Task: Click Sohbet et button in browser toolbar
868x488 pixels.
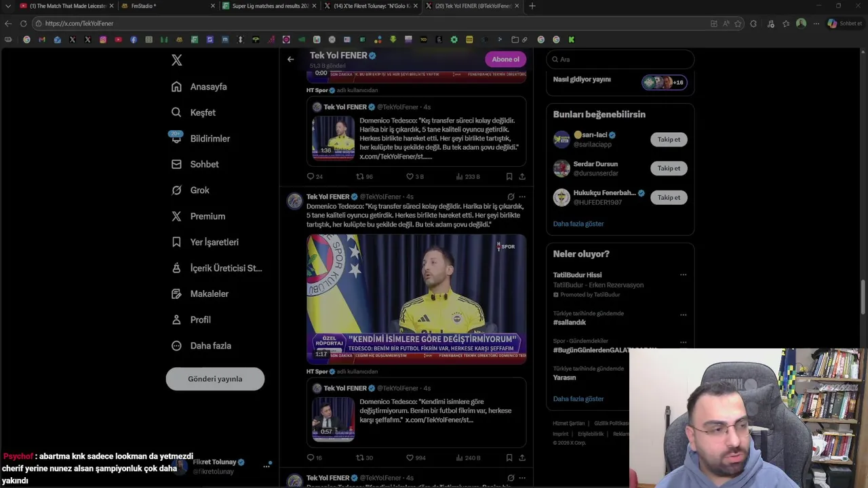Action: pos(844,23)
